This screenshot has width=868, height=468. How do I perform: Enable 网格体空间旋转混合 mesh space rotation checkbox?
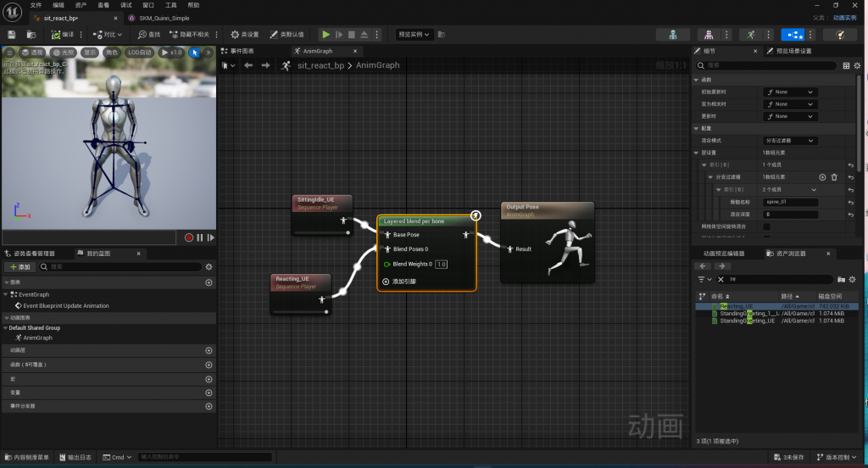tap(766, 226)
